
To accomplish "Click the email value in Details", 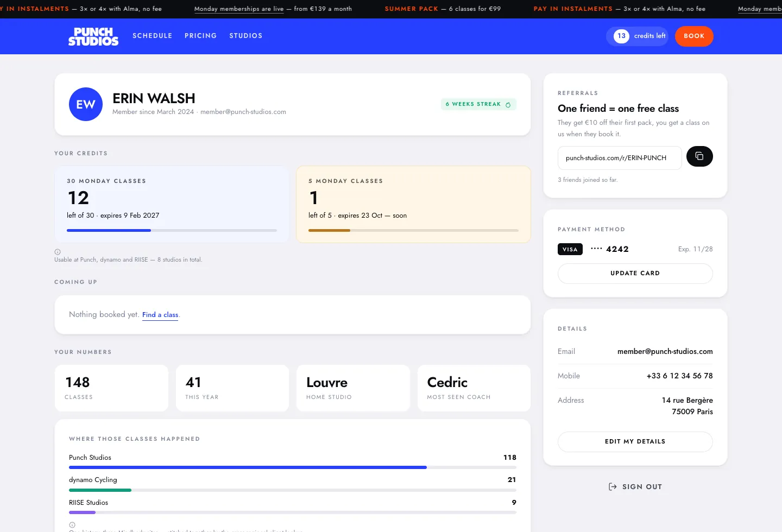I will tap(665, 352).
